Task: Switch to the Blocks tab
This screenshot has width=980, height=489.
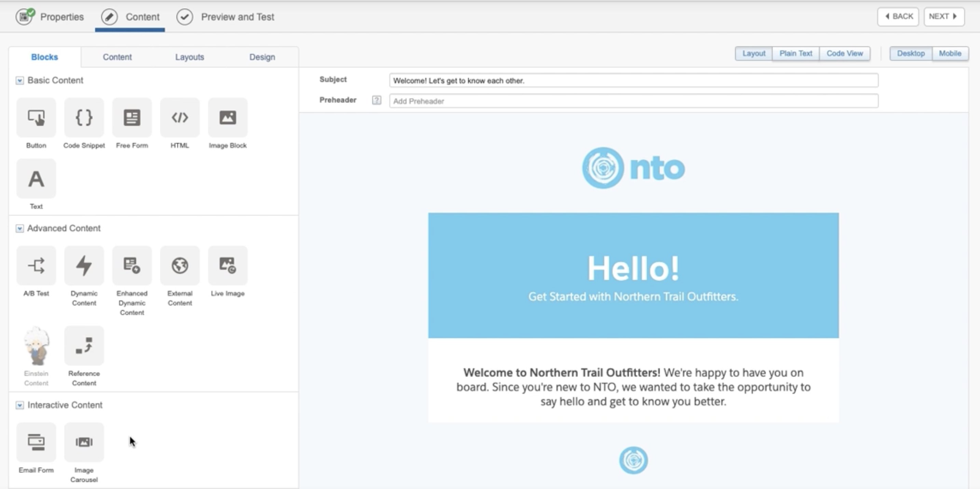Action: pos(44,57)
